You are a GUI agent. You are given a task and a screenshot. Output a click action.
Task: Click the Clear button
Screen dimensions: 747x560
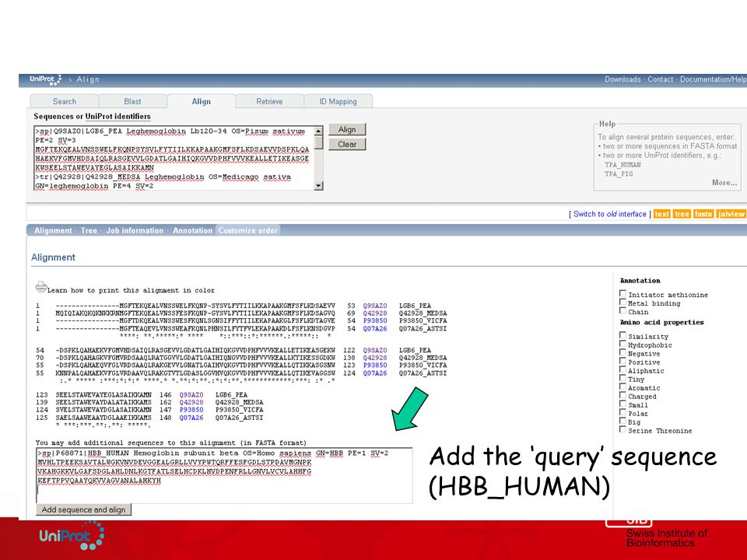pos(347,145)
